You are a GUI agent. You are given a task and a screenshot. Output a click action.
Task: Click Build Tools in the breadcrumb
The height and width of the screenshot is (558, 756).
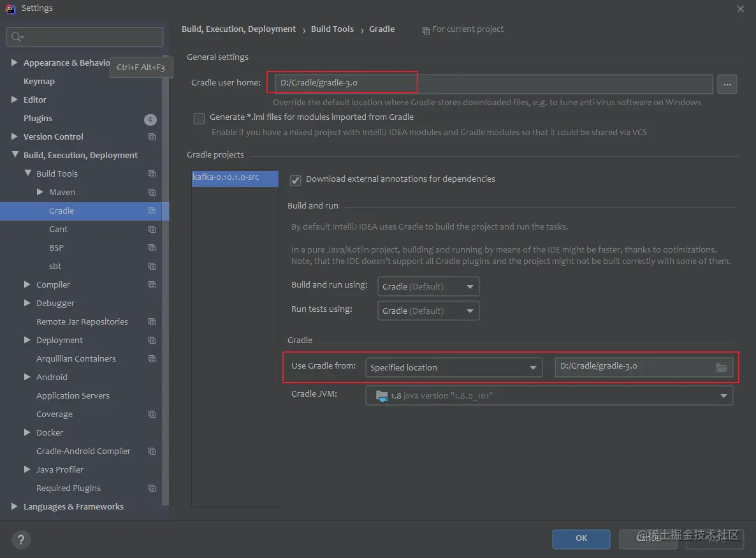[x=332, y=29]
